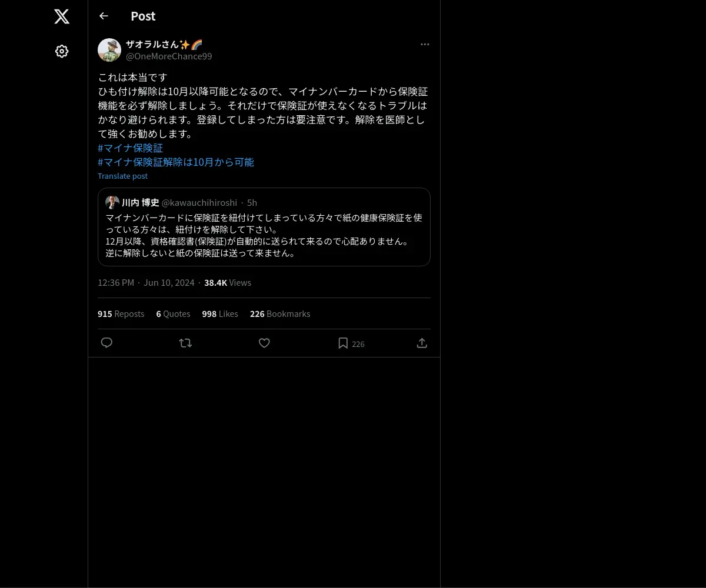
Task: View the list of 915 Reposts
Action: [121, 314]
